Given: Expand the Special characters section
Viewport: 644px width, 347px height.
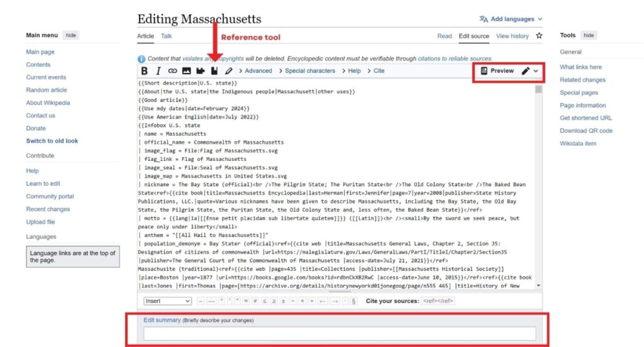Looking at the screenshot, I should (x=307, y=71).
